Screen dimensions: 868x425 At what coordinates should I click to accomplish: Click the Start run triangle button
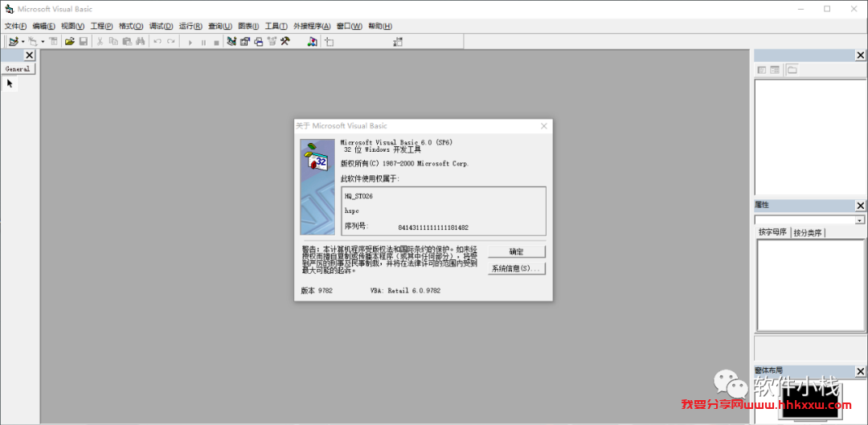190,43
